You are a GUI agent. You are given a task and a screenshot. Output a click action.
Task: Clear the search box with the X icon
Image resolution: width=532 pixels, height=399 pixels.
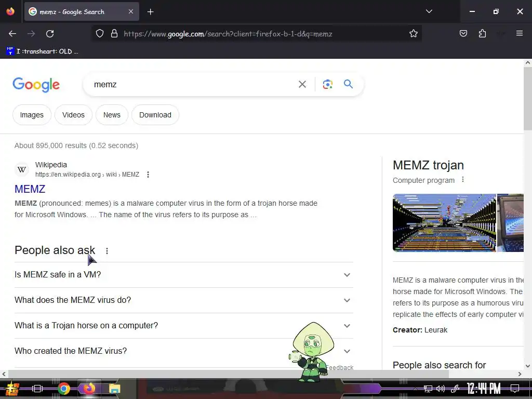(302, 84)
